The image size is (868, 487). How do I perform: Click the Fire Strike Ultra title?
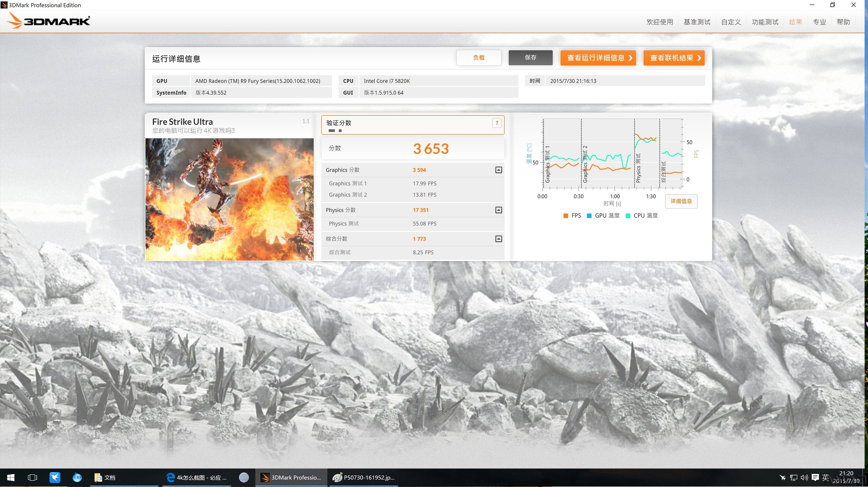click(x=182, y=122)
